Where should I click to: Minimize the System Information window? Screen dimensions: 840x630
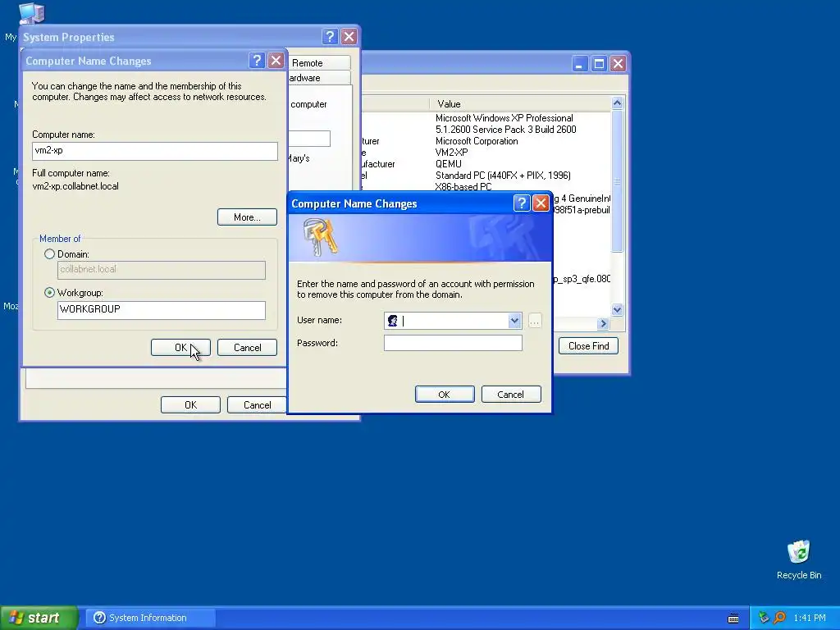580,64
